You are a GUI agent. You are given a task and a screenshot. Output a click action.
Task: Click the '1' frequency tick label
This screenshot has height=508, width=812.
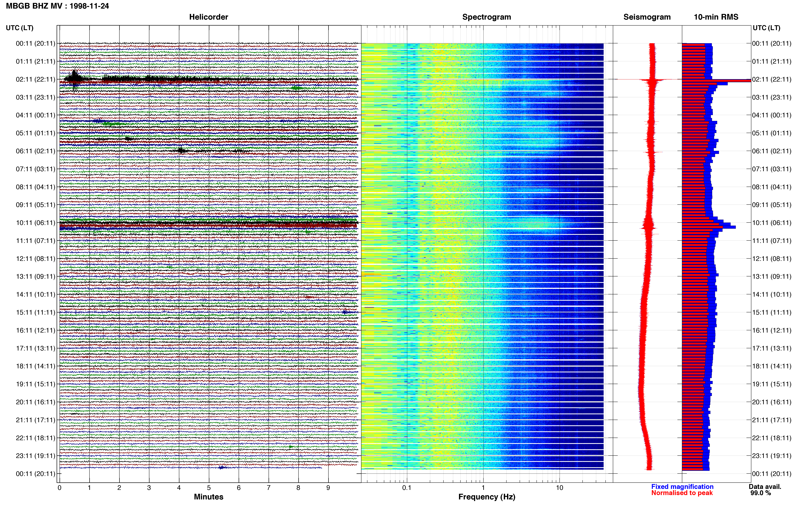click(483, 487)
